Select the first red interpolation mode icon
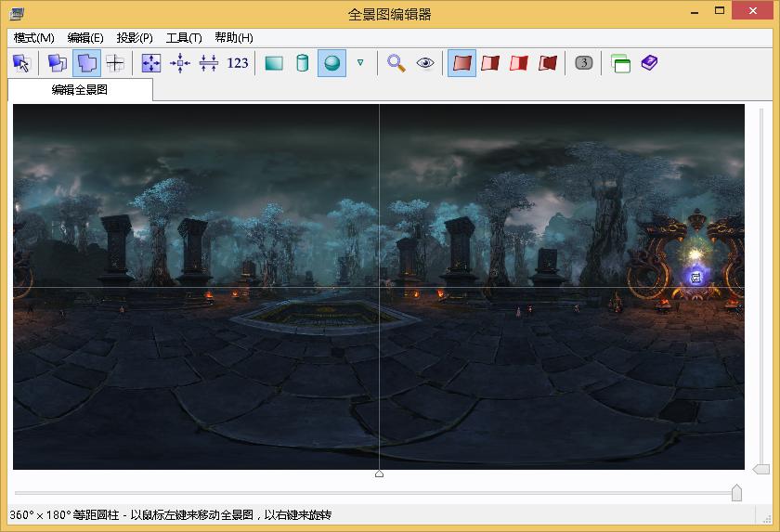 pos(462,63)
